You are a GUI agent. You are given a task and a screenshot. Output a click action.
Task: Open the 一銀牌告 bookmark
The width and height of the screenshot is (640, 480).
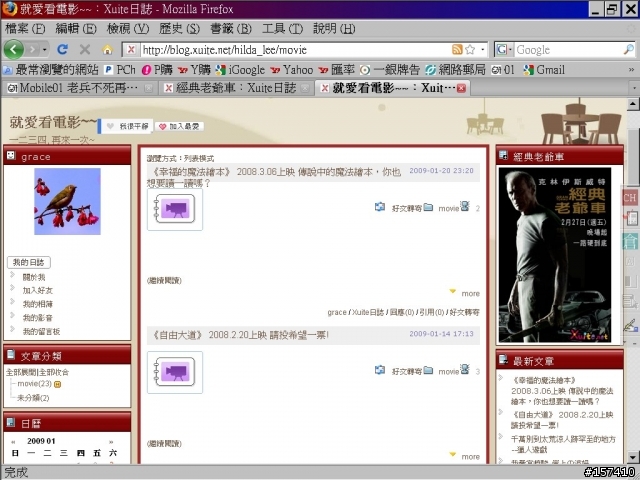click(x=389, y=70)
